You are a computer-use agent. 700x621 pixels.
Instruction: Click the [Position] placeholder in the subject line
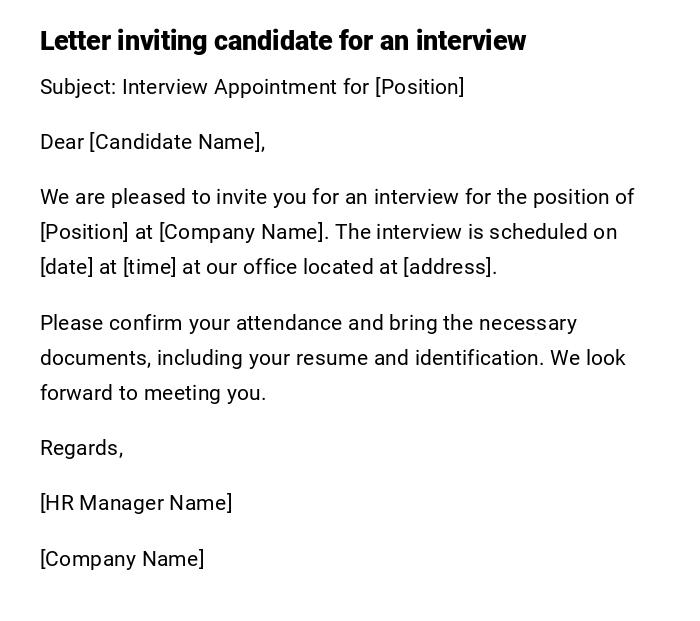coord(419,87)
